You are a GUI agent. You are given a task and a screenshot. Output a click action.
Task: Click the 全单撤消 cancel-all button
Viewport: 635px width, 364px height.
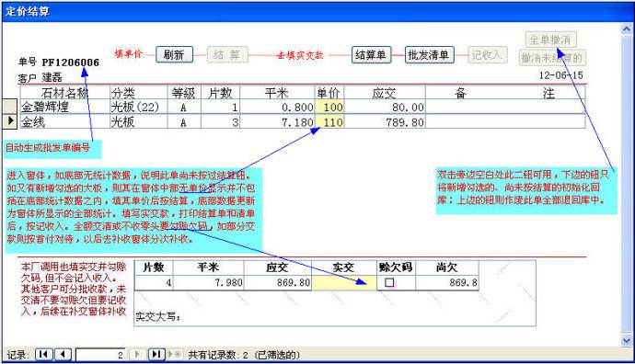tap(550, 40)
